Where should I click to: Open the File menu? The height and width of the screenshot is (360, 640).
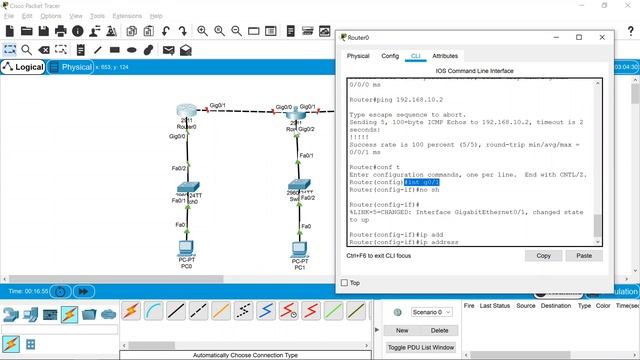point(9,16)
